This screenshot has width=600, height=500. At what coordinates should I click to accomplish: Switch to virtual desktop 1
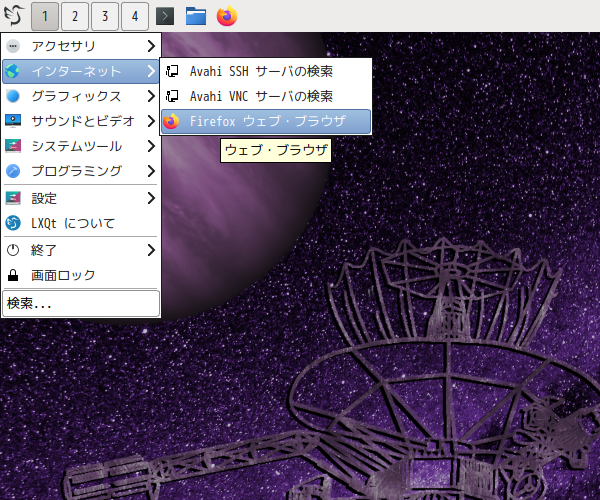click(45, 16)
